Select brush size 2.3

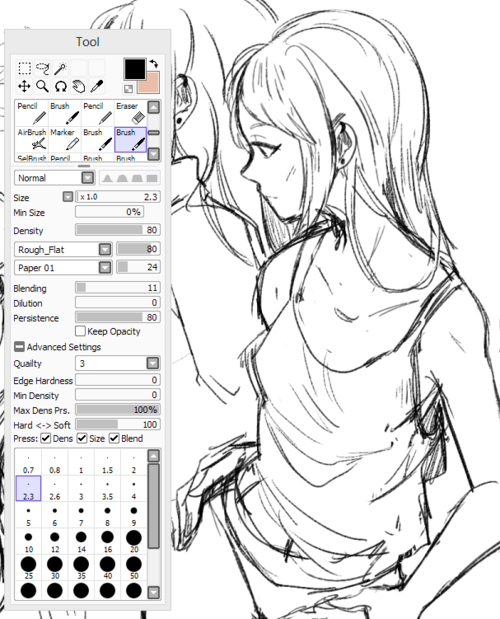pyautogui.click(x=28, y=488)
